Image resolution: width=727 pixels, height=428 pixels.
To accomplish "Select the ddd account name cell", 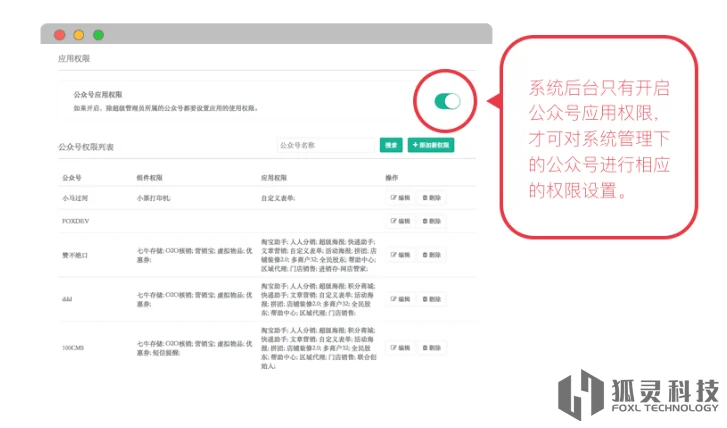I will pyautogui.click(x=67, y=300).
